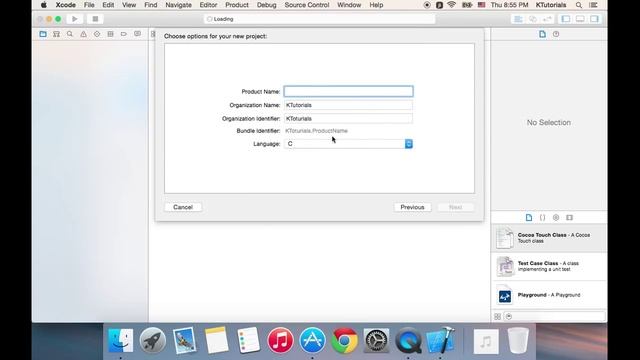This screenshot has width=640, height=360.
Task: Show the File Template library
Action: click(x=529, y=218)
